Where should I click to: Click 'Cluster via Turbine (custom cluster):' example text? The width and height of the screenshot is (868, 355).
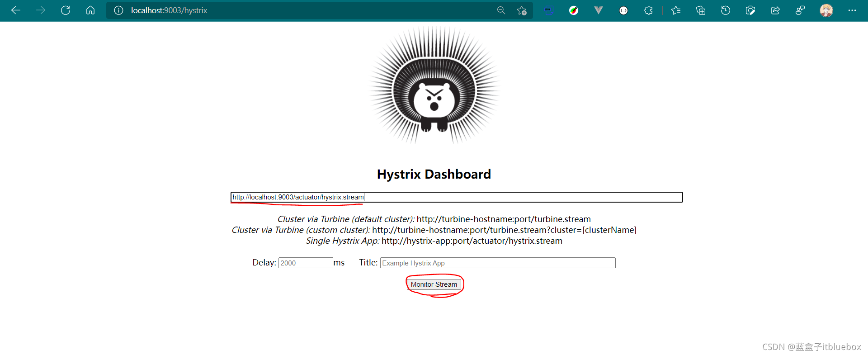(x=301, y=230)
